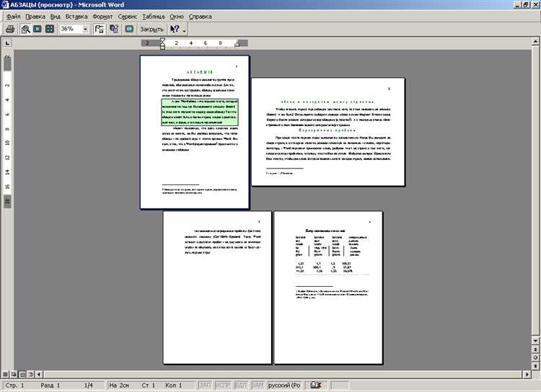
Task: Select the first page thumbnail with the green highlighted paragraph
Action: tap(195, 132)
